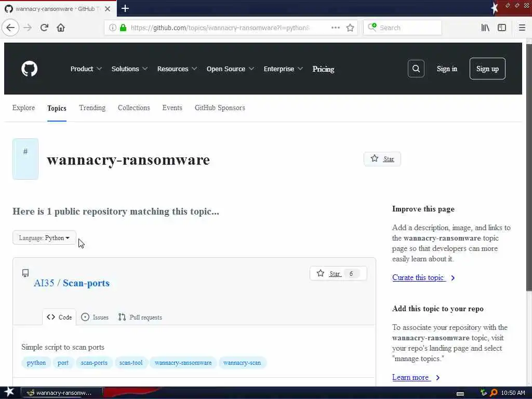Open the Pricing page

323,69
